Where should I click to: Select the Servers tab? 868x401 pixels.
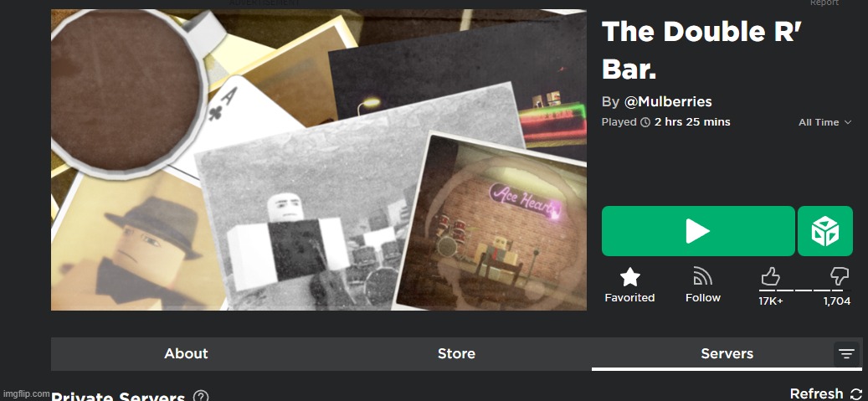727,354
